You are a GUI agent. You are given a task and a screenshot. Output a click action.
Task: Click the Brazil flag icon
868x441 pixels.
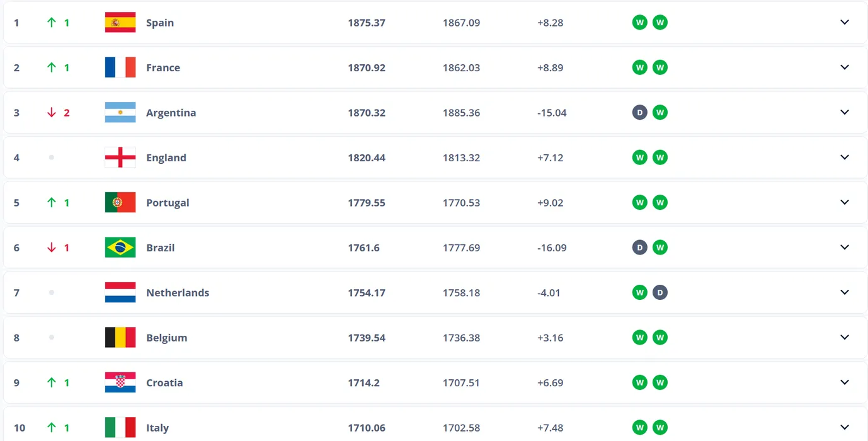click(120, 248)
